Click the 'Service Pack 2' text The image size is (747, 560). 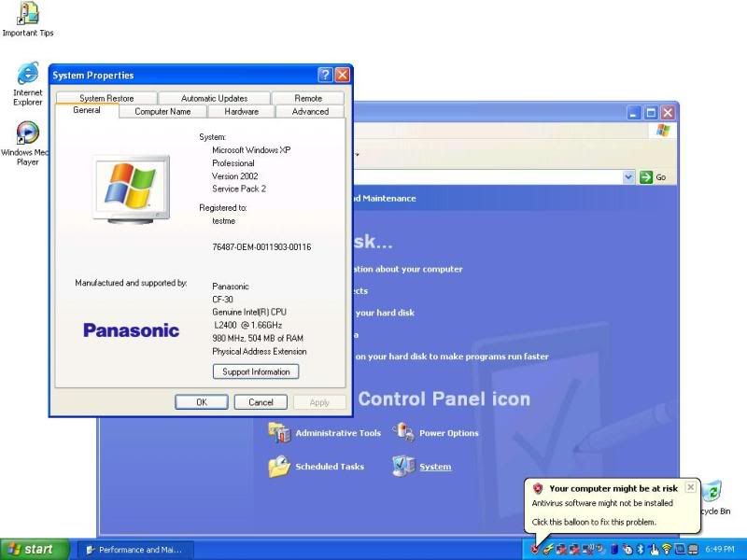click(239, 189)
